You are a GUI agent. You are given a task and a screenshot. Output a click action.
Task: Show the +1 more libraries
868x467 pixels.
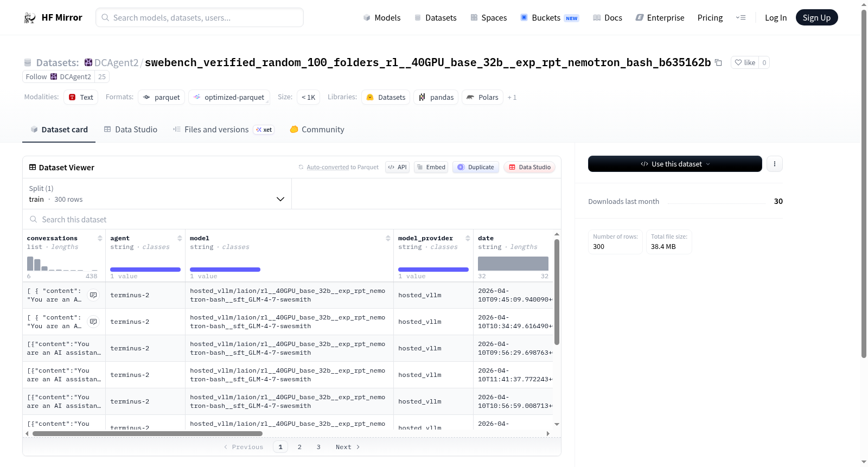coord(512,98)
